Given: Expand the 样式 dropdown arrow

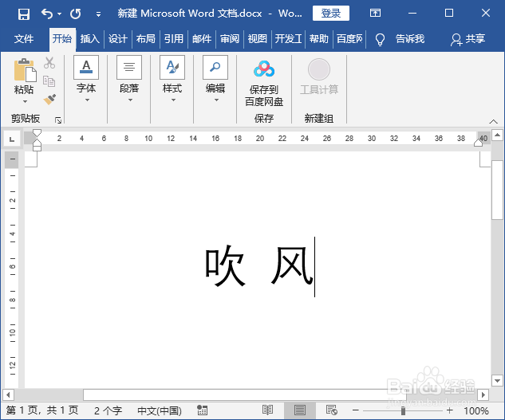Looking at the screenshot, I should [173, 100].
